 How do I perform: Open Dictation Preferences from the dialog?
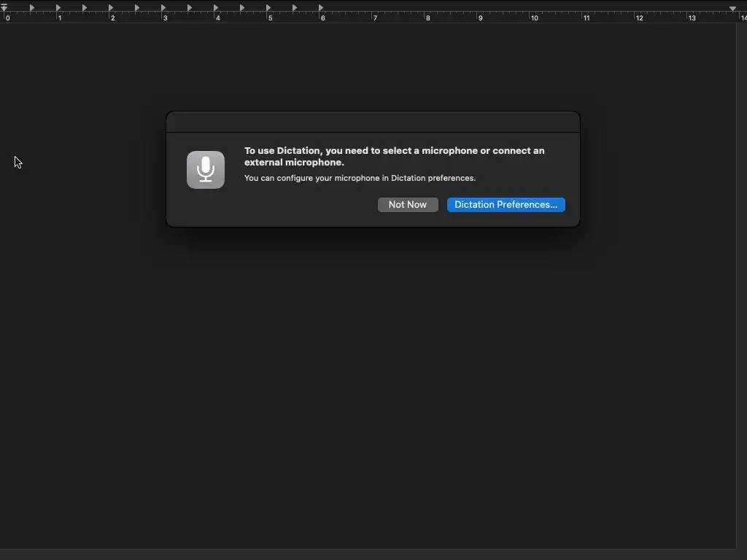506,205
